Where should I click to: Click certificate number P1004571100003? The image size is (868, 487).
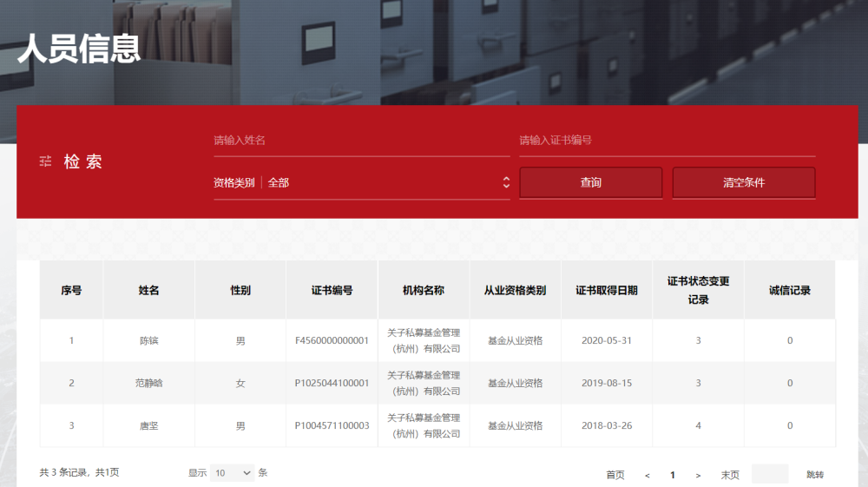point(332,425)
